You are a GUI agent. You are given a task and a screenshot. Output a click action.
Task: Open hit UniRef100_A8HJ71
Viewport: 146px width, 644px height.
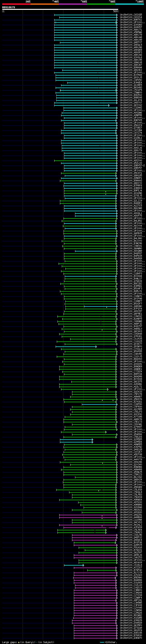[131, 30]
